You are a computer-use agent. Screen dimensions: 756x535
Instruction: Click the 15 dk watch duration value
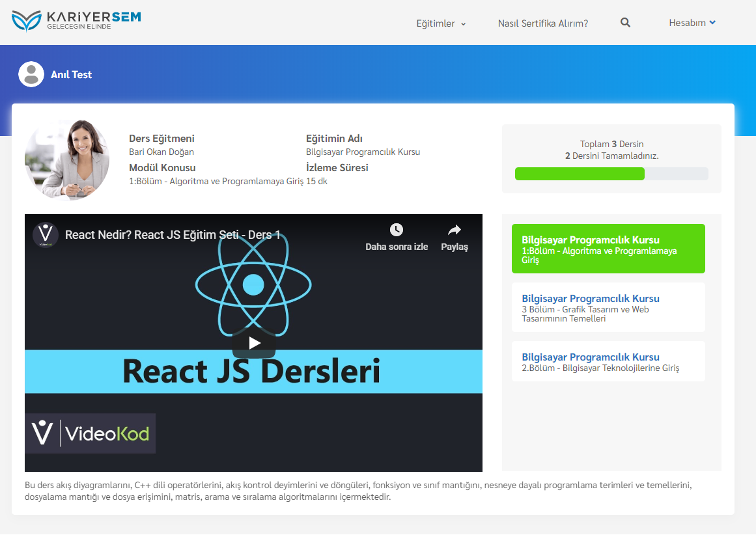pyautogui.click(x=316, y=181)
